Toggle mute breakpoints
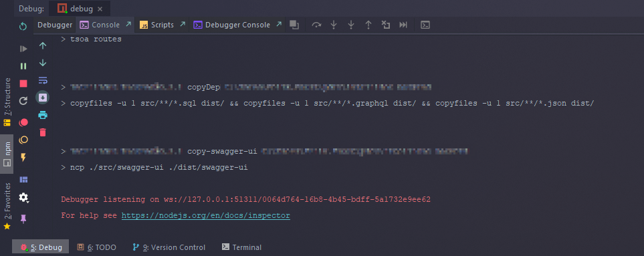Screen dimensions: 644x256 23,140
